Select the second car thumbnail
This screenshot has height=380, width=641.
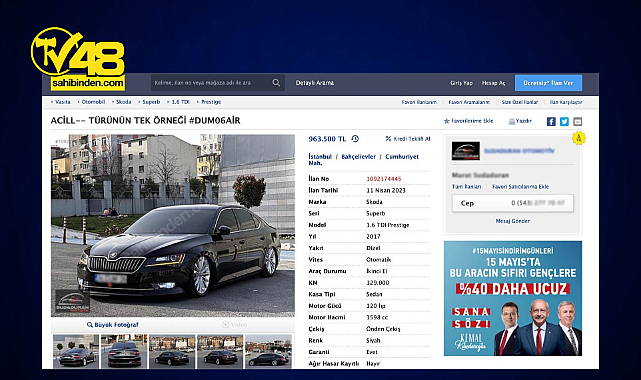tap(124, 351)
